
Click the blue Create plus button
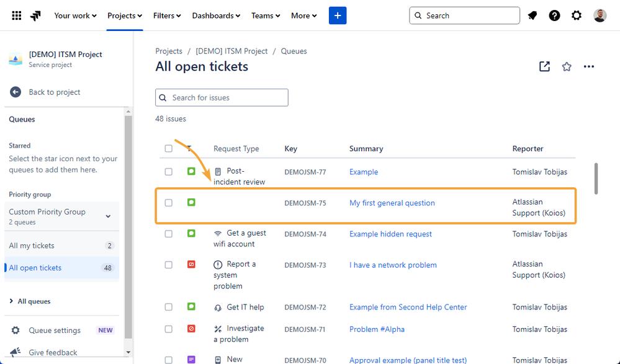tap(337, 16)
